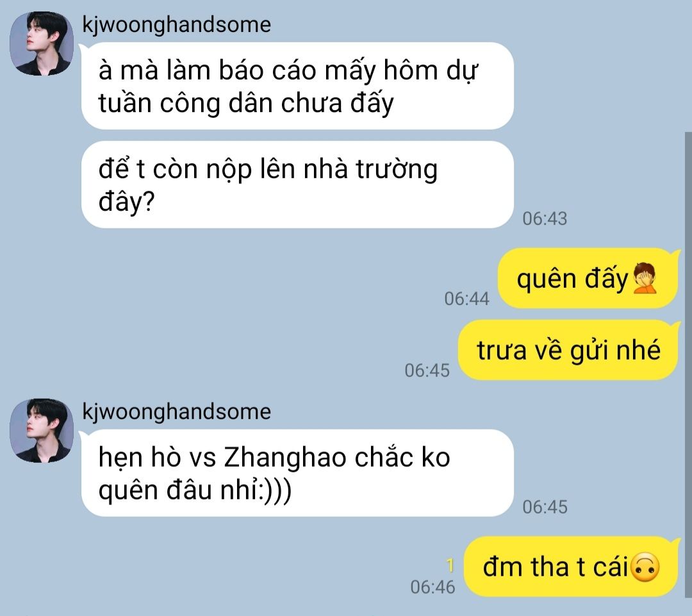Viewport: 692px width, 616px height.
Task: Tap kjwoonghandsome's top profile avatar
Action: (x=42, y=44)
